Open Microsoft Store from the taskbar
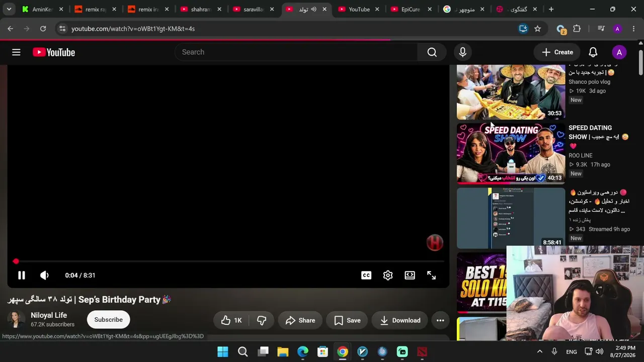 click(x=323, y=351)
